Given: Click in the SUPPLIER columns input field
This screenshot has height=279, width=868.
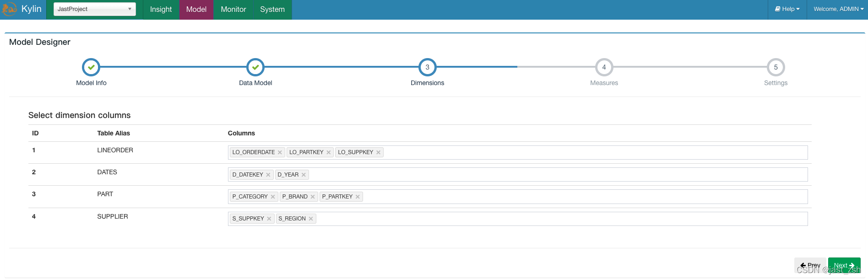Looking at the screenshot, I should pos(518,219).
